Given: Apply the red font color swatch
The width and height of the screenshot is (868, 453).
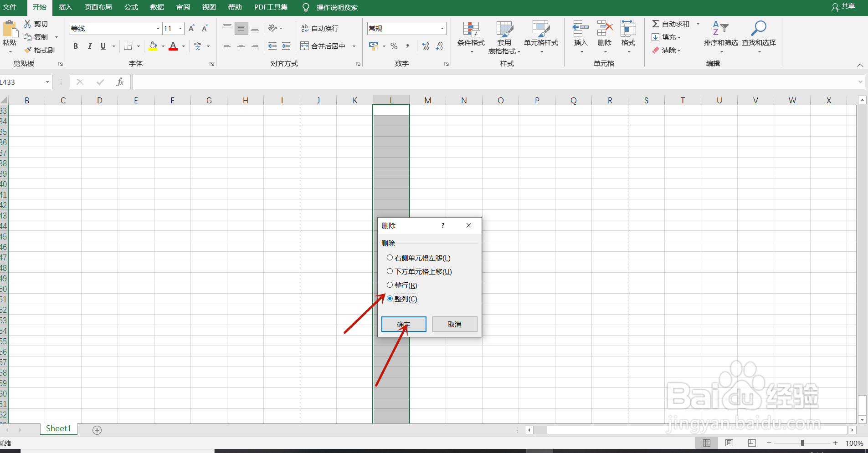Looking at the screenshot, I should (x=173, y=46).
